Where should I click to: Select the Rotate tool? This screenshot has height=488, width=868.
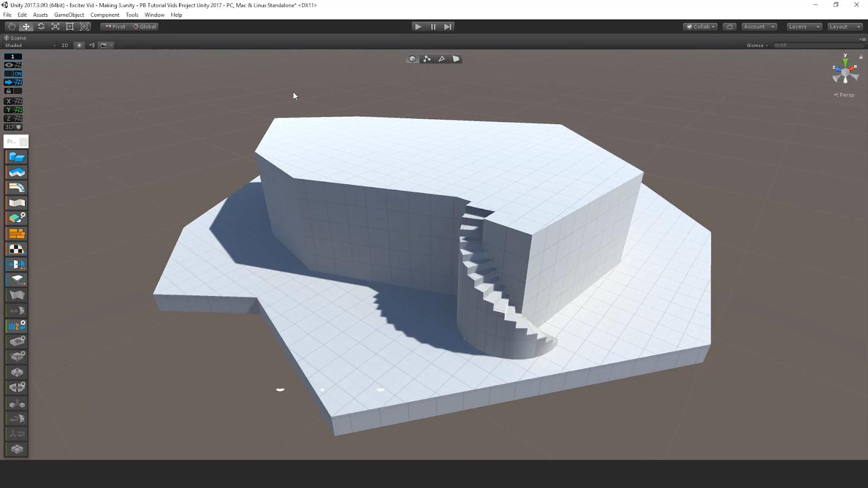click(41, 27)
